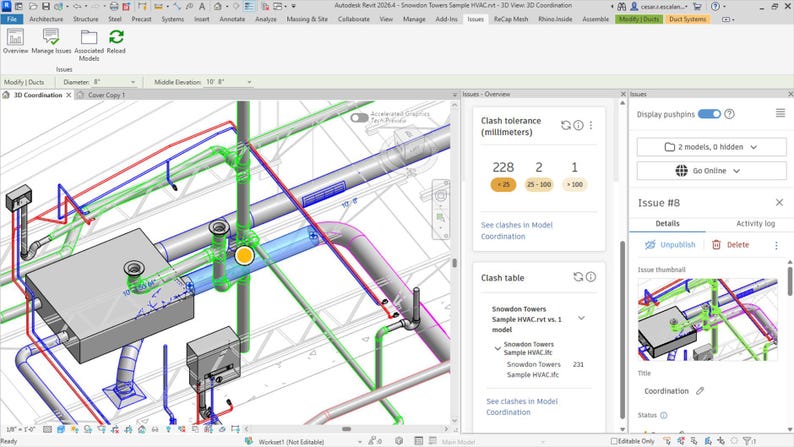794x447 pixels.
Task: Open Associated Models in the ribbon
Action: pos(89,45)
